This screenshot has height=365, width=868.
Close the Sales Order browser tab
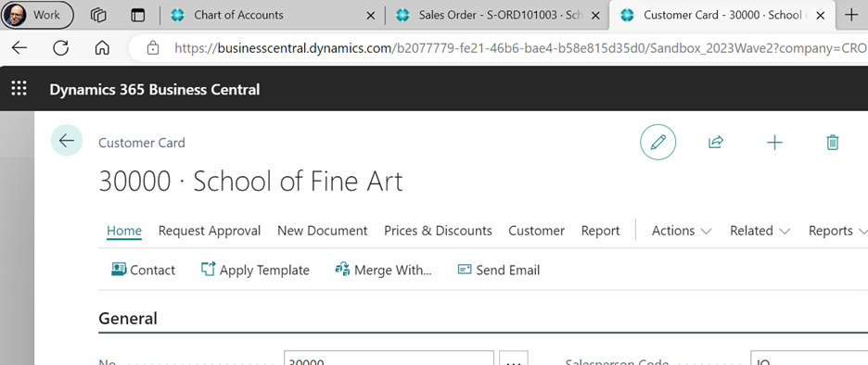[595, 16]
